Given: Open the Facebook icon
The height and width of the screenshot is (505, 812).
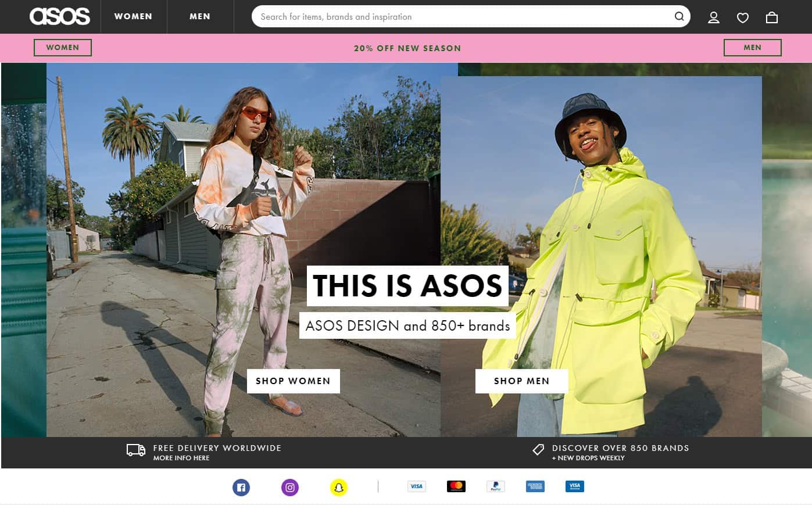Looking at the screenshot, I should [x=241, y=487].
